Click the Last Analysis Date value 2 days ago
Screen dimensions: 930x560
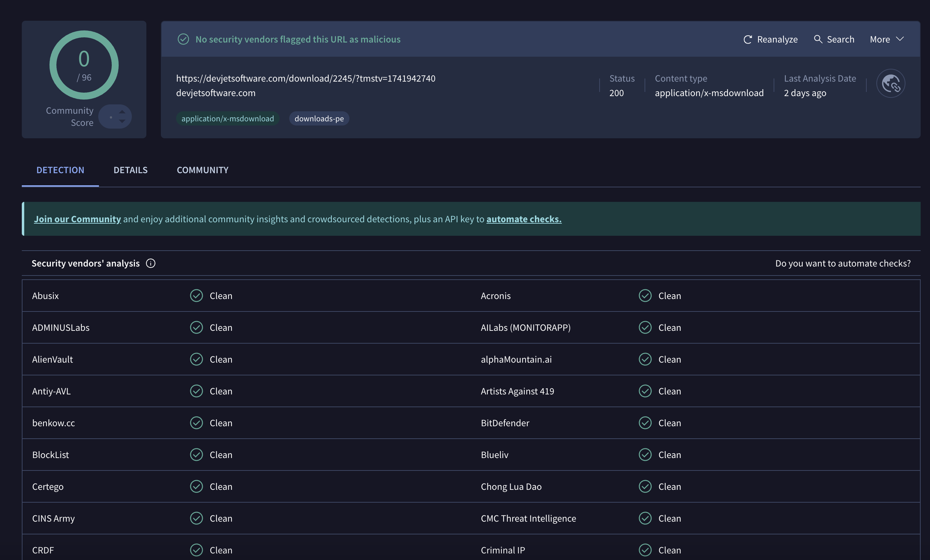click(x=805, y=93)
